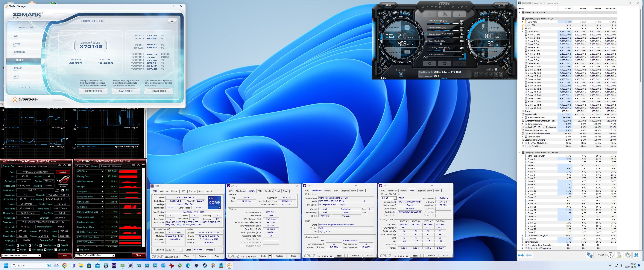Screen dimensions: 644x270
Task: Enable Log to file in GPU-Z Sensors
Action: click(x=78, y=250)
